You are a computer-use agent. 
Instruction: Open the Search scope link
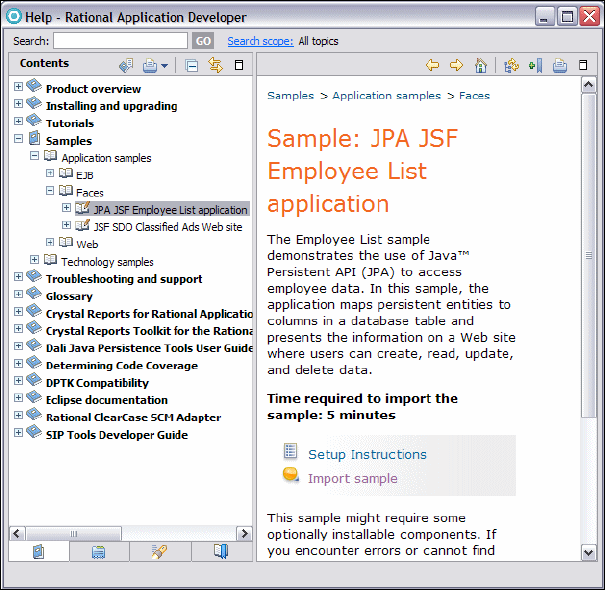260,41
